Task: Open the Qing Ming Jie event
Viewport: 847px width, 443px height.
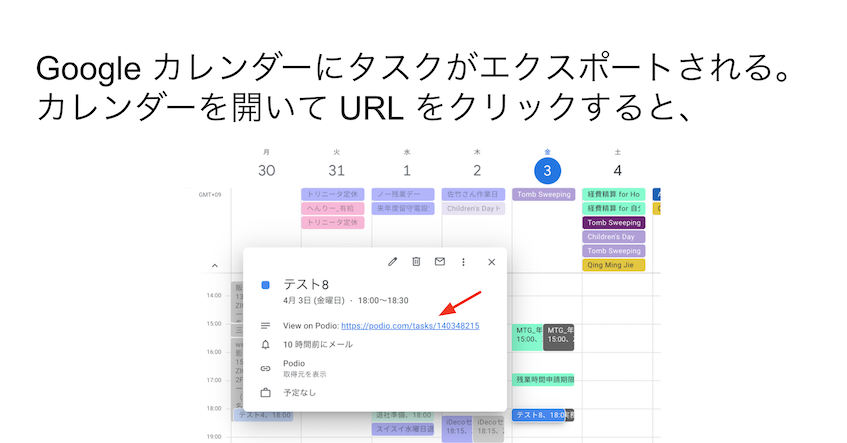Action: coord(613,265)
